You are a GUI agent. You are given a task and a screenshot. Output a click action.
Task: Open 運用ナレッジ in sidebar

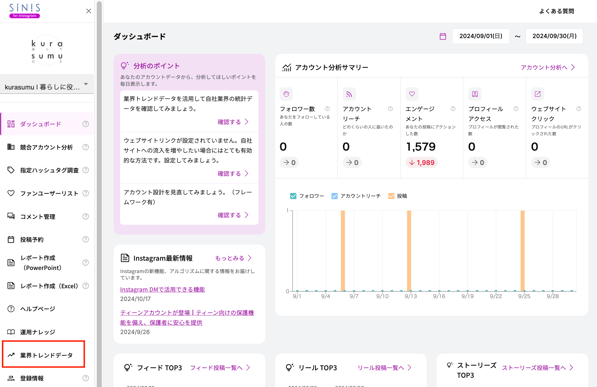click(x=46, y=332)
